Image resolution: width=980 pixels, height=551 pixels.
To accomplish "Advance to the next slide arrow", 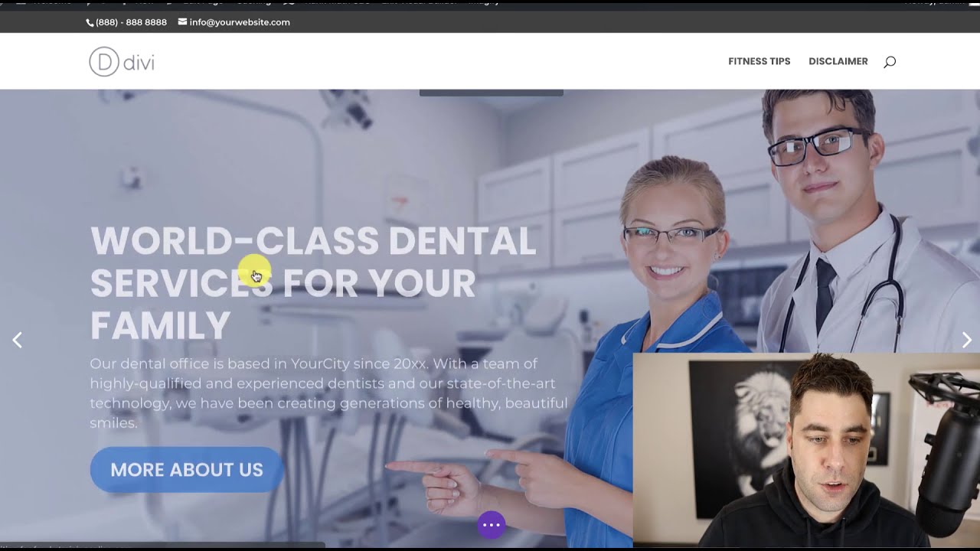I will [966, 340].
